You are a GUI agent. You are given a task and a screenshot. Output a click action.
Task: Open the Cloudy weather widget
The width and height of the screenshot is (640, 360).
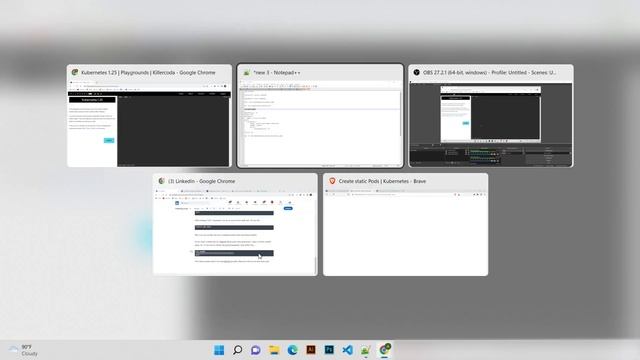(x=23, y=350)
